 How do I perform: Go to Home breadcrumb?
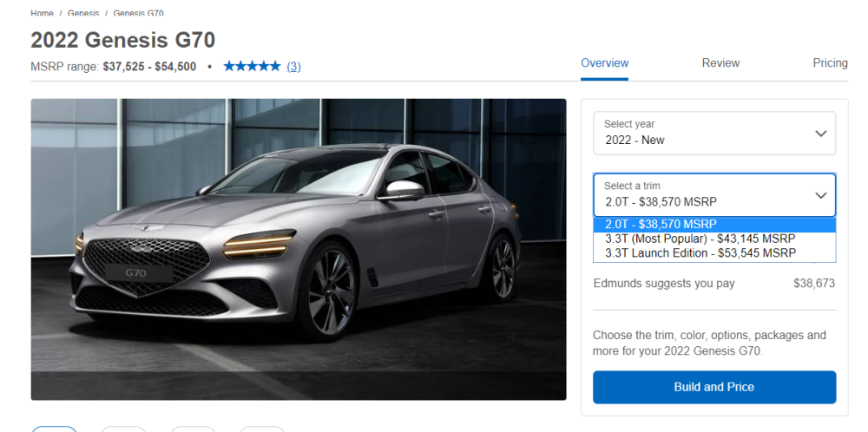(42, 13)
